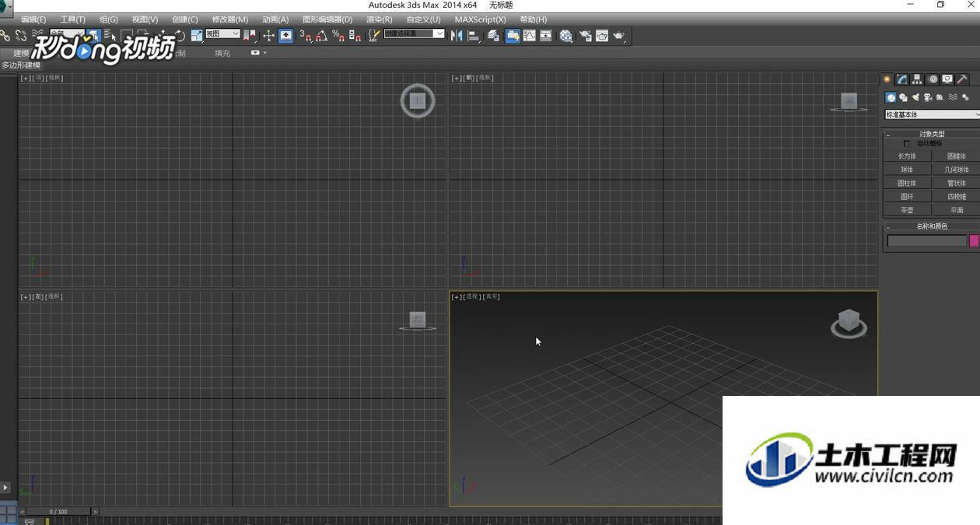Open the Group menu
Screen dimensions: 980x525
(x=109, y=19)
